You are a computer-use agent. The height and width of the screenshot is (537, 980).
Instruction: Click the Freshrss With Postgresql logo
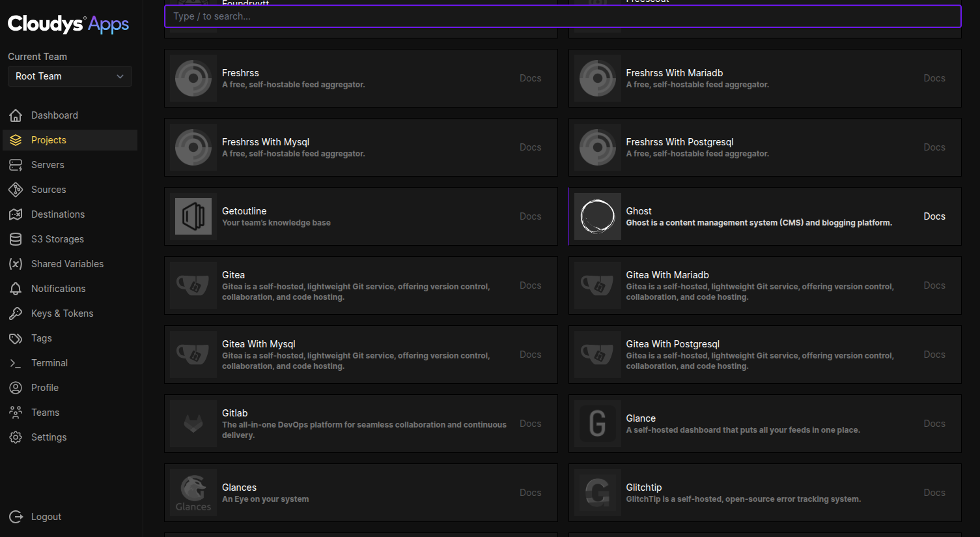598,147
